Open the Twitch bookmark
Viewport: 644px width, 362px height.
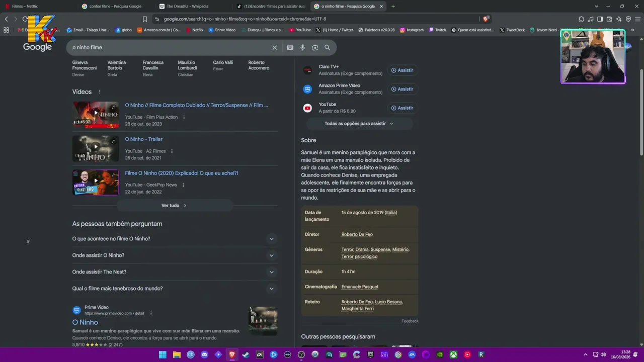coord(438,30)
